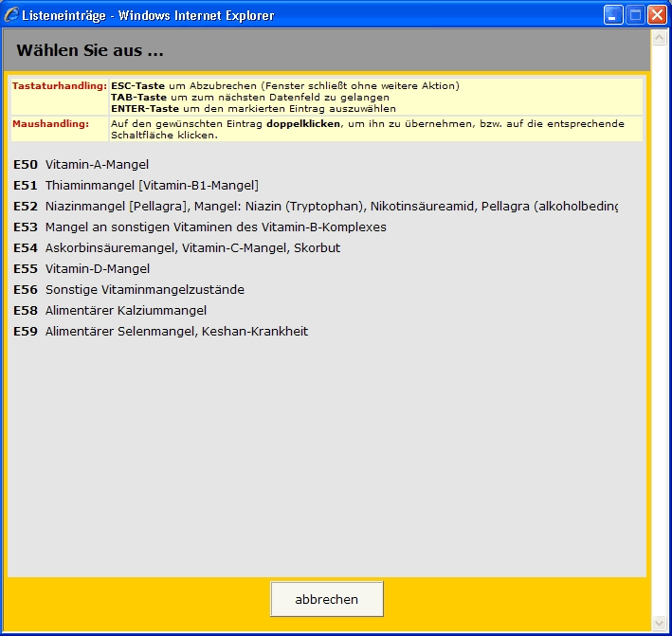Click the Tastaturhandling label
The width and height of the screenshot is (672, 636).
pyautogui.click(x=60, y=85)
